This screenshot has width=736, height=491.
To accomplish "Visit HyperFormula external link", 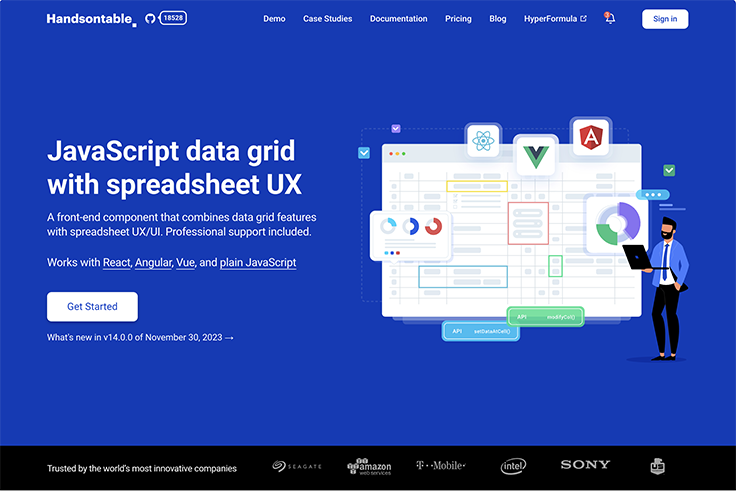I will pyautogui.click(x=555, y=19).
